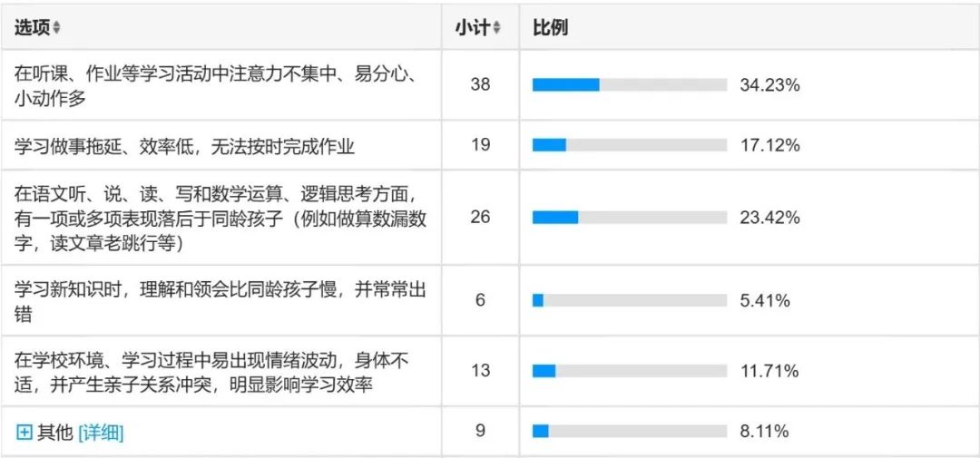Click the count cell showing 26
Screen dimensions: 980x458
480,218
